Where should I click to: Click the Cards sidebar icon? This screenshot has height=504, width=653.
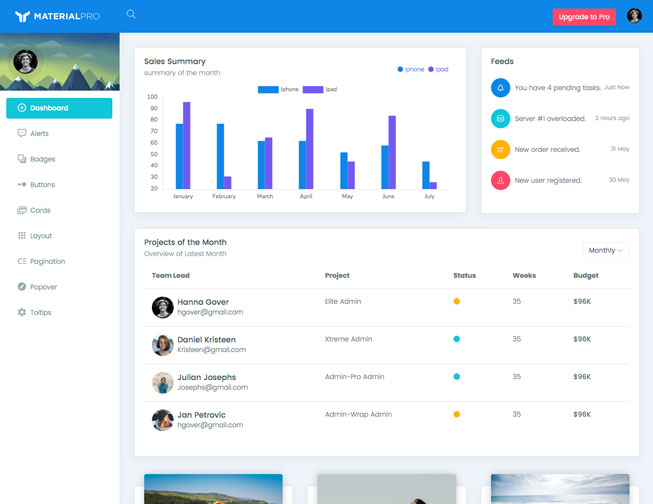pos(22,210)
